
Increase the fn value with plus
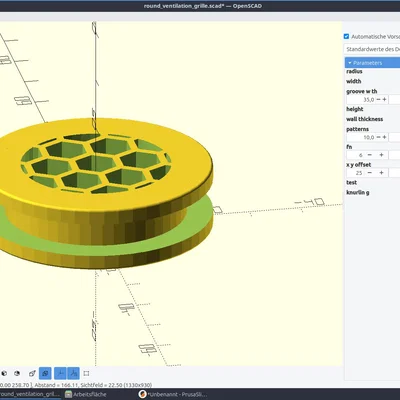coord(381,155)
